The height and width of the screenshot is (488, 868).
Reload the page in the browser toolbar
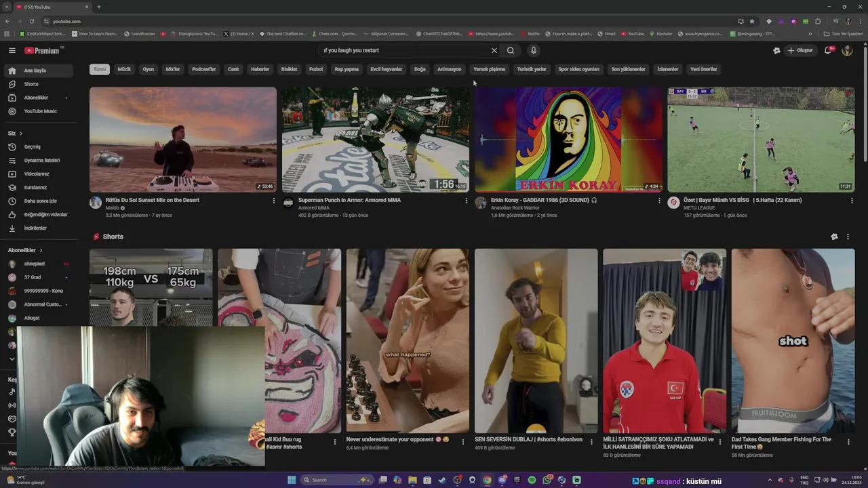point(31,21)
